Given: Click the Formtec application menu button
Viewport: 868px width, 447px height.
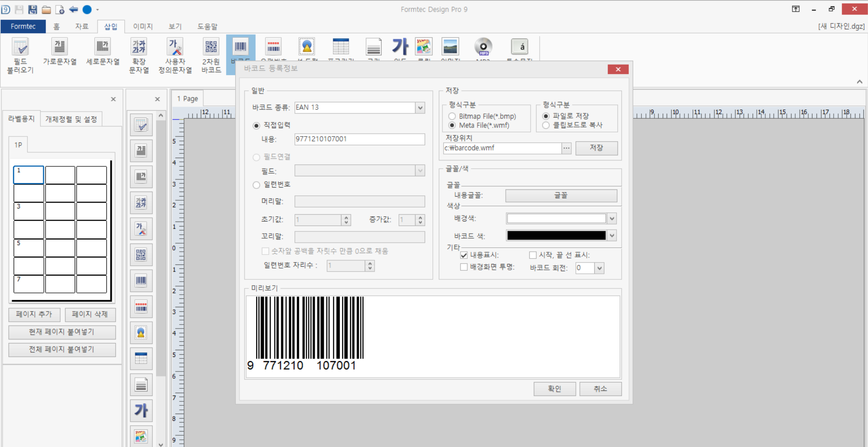Looking at the screenshot, I should (23, 27).
